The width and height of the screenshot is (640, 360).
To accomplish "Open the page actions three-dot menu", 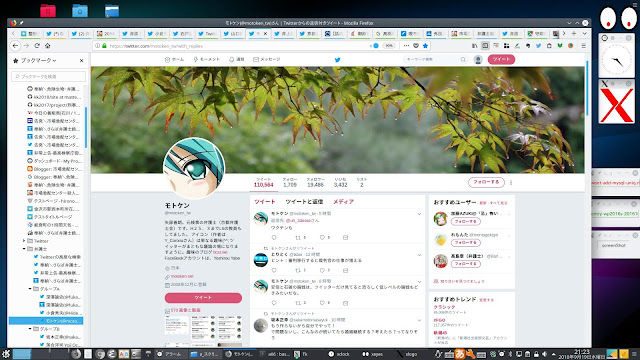I will 406,46.
